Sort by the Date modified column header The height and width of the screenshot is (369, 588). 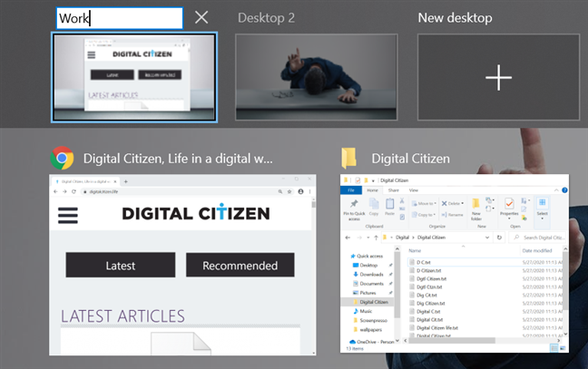pyautogui.click(x=537, y=250)
